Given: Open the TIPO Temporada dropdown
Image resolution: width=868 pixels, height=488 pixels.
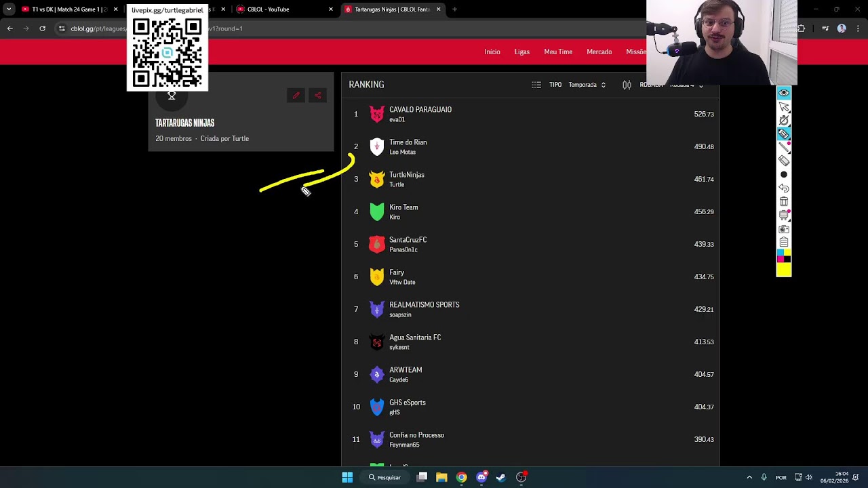Looking at the screenshot, I should pyautogui.click(x=587, y=85).
